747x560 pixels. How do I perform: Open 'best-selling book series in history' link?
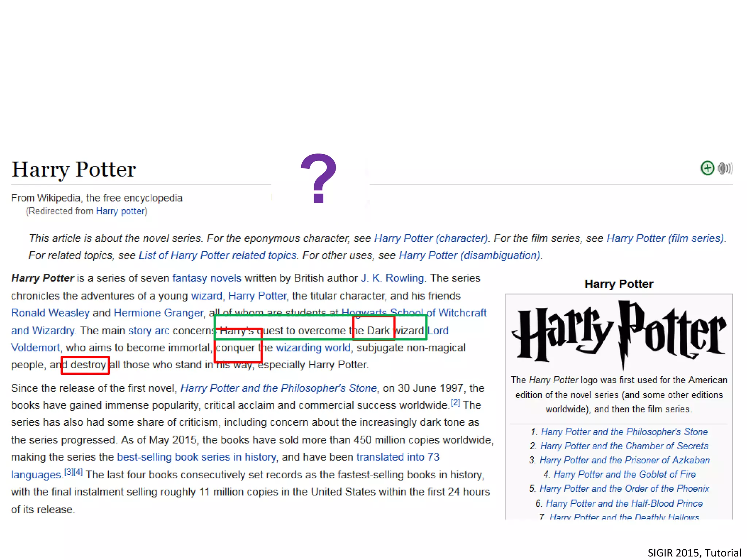[196, 457]
